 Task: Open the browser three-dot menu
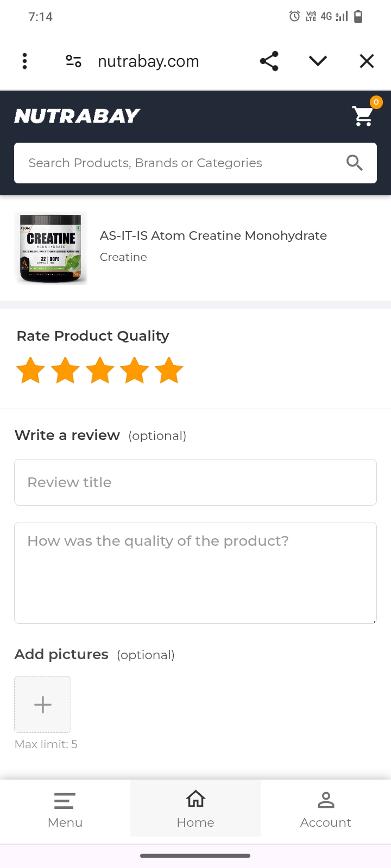(x=24, y=61)
